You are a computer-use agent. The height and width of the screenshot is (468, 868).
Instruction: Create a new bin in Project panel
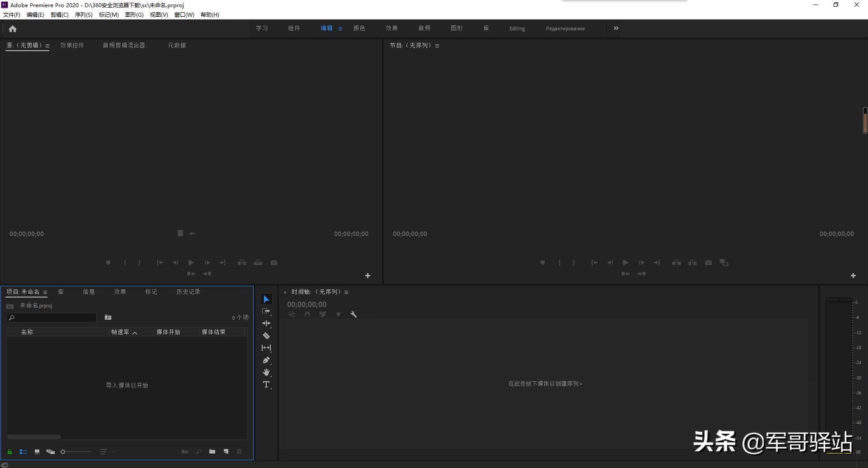[x=212, y=451]
